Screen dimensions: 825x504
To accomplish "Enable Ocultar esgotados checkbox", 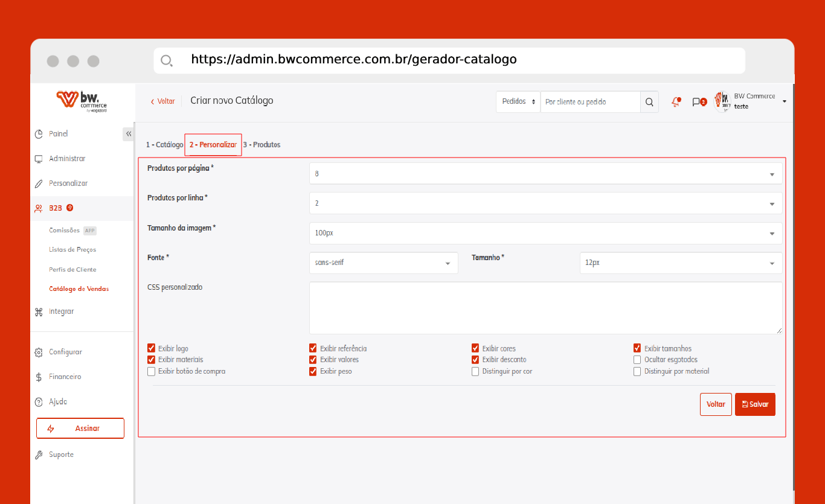I will 637,360.
